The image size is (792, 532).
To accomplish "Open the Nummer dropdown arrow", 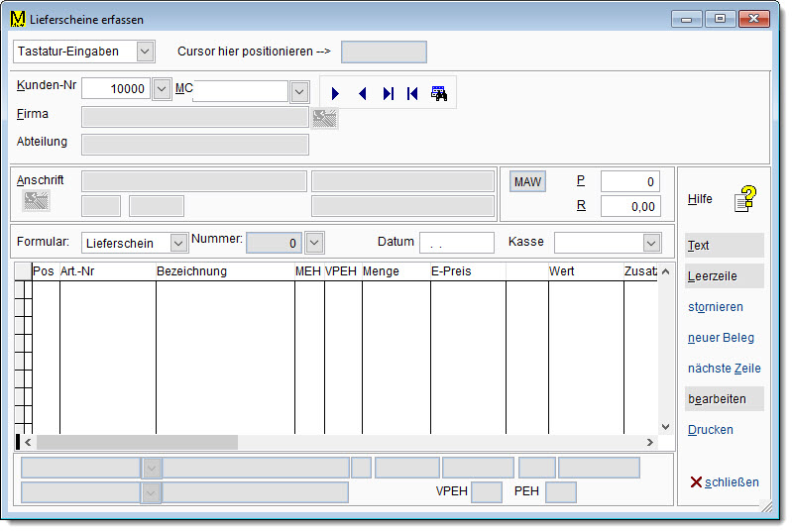I will click(314, 243).
